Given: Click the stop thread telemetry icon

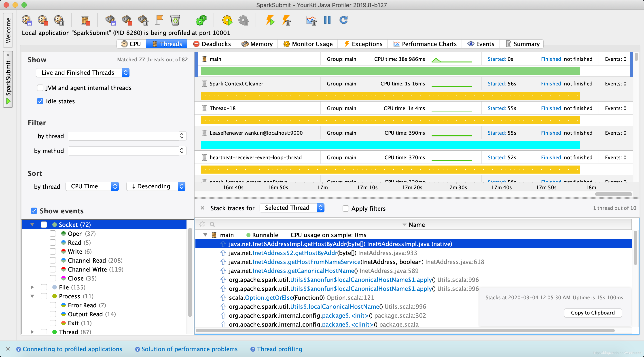Looking at the screenshot, I should [85, 20].
